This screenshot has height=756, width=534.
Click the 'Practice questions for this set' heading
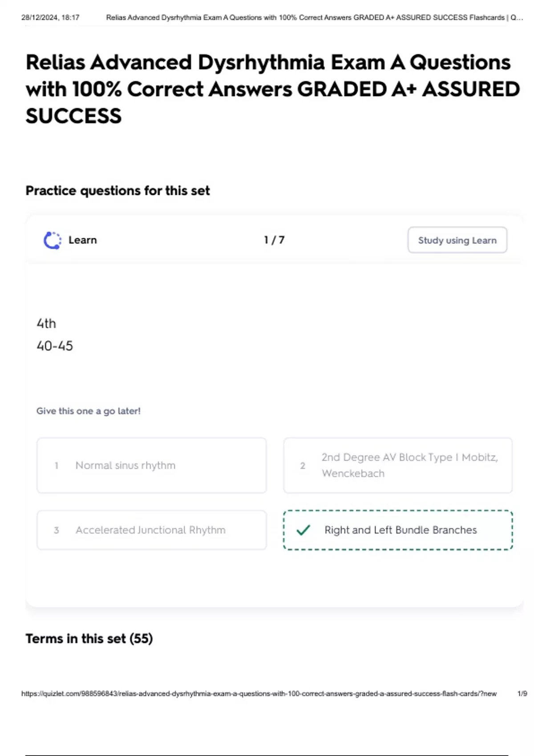pyautogui.click(x=118, y=190)
